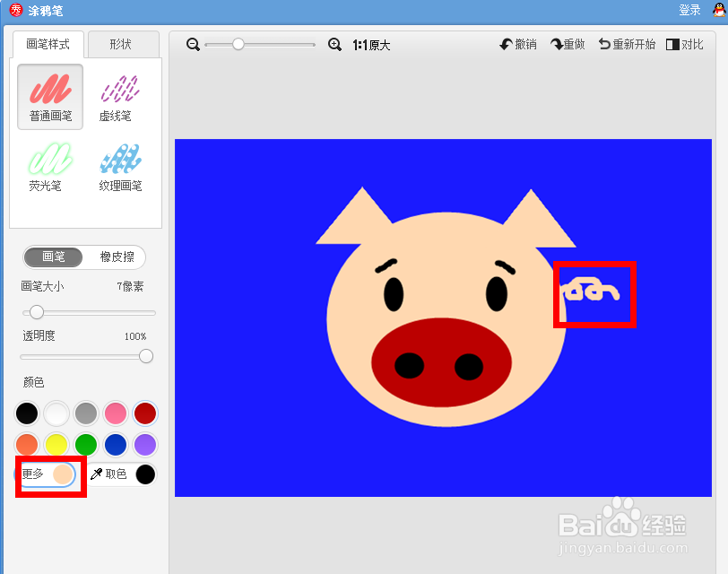Click the zoom level slider handle
728x574 pixels.
click(238, 44)
